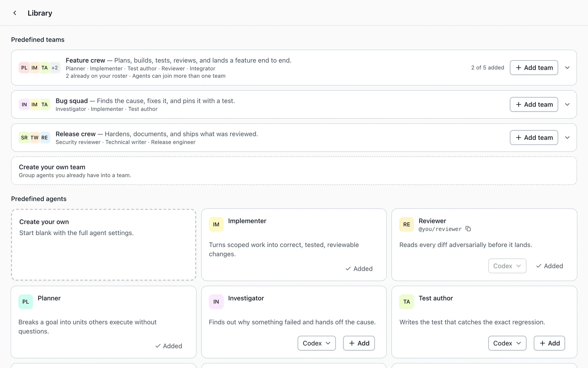This screenshot has width=588, height=368.
Task: Click '2 already on your roster' note
Action: pyautogui.click(x=97, y=76)
